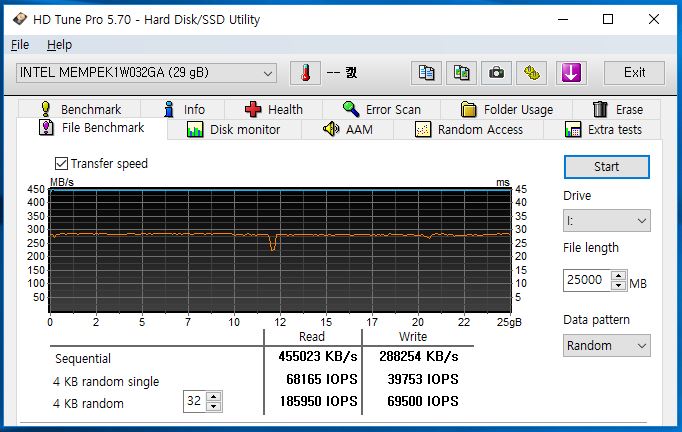Click the File Benchmark document icon
This screenshot has width=682, height=432.
click(x=46, y=127)
